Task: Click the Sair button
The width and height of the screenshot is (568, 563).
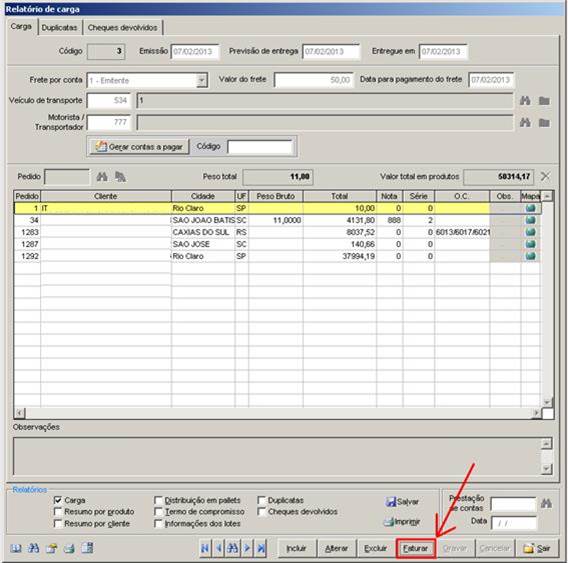Action: tap(536, 549)
